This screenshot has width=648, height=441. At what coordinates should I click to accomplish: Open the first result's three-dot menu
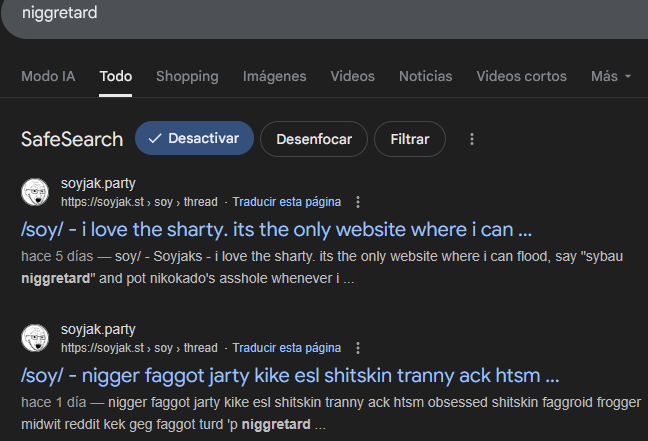pos(358,202)
